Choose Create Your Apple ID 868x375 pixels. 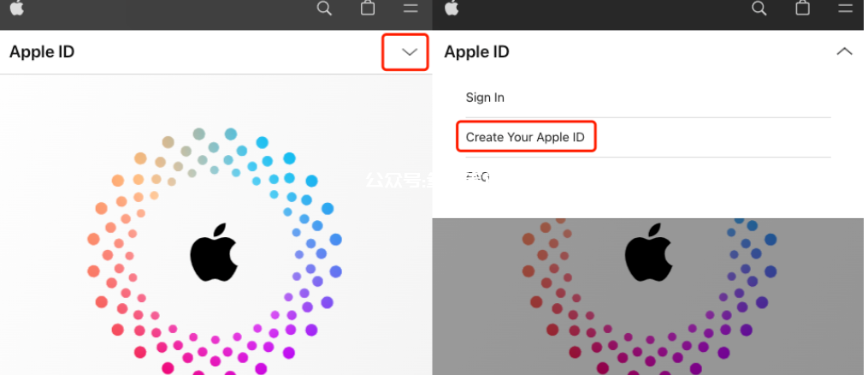pyautogui.click(x=525, y=137)
